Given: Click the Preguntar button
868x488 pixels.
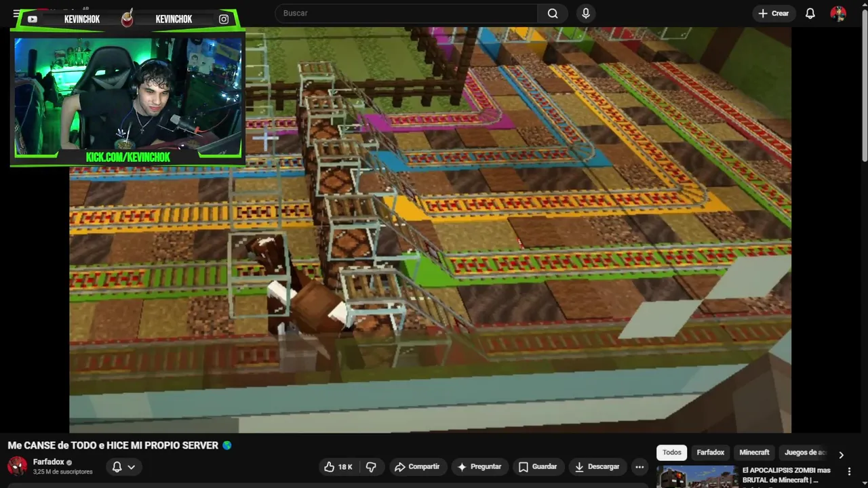Looking at the screenshot, I should pyautogui.click(x=479, y=467).
